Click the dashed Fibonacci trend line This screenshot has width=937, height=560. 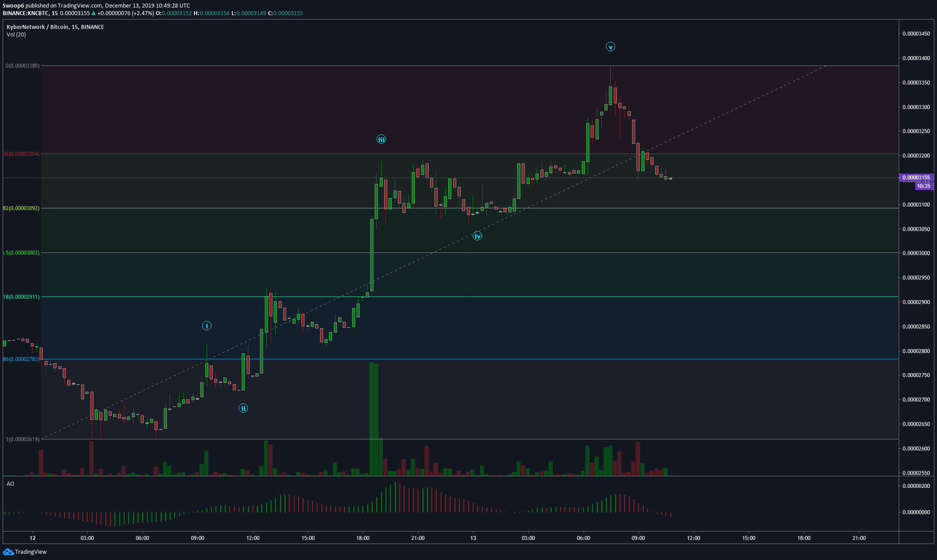tap(434, 252)
